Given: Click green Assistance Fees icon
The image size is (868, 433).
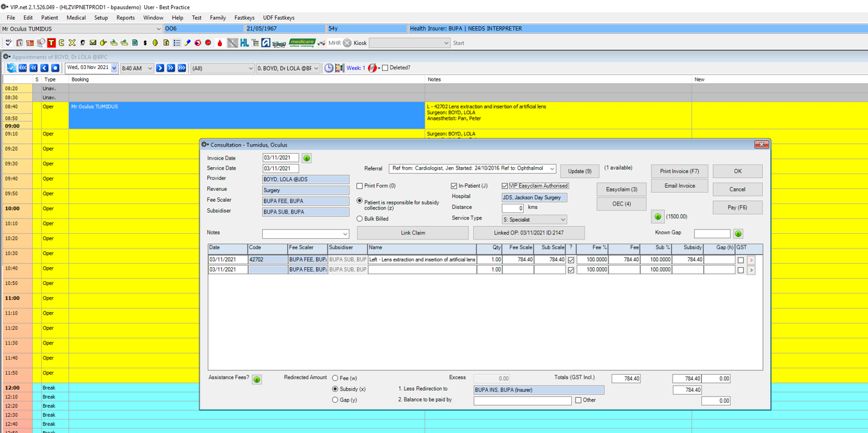Looking at the screenshot, I should pos(256,379).
